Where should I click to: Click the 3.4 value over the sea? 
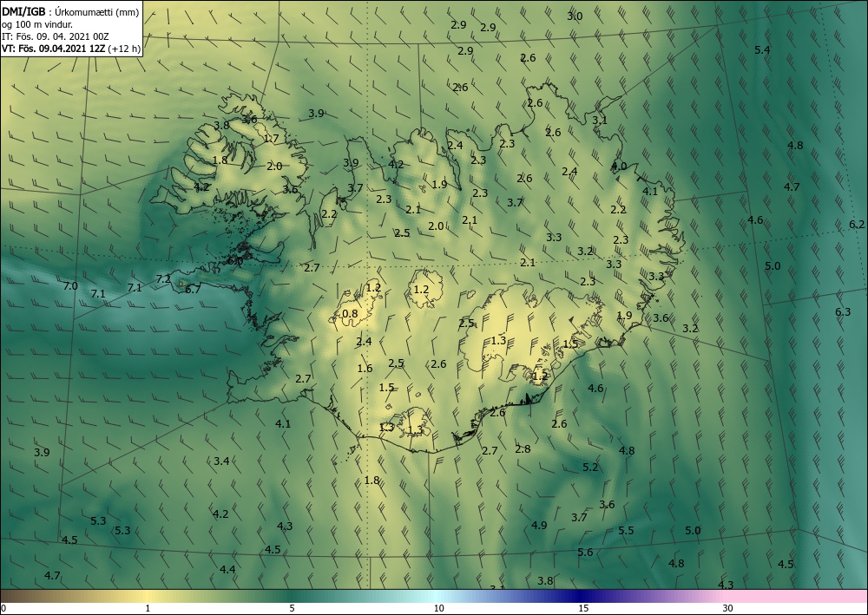coord(221,461)
